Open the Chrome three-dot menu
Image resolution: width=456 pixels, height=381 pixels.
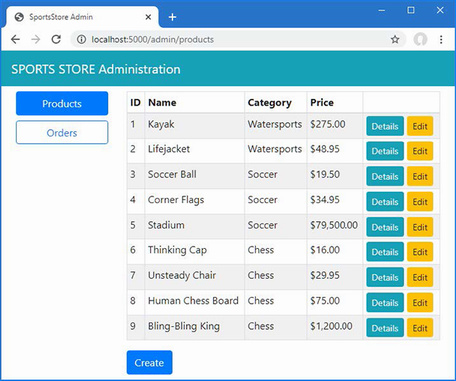tap(441, 40)
